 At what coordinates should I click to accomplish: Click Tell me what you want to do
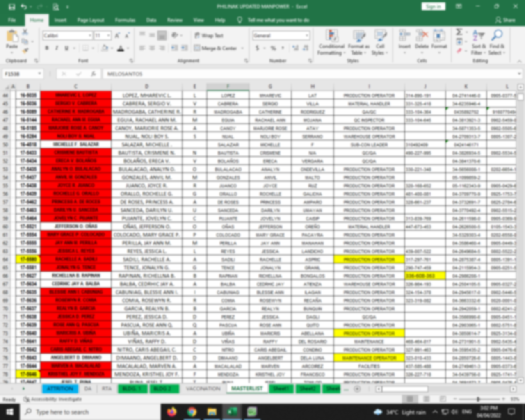(x=278, y=20)
